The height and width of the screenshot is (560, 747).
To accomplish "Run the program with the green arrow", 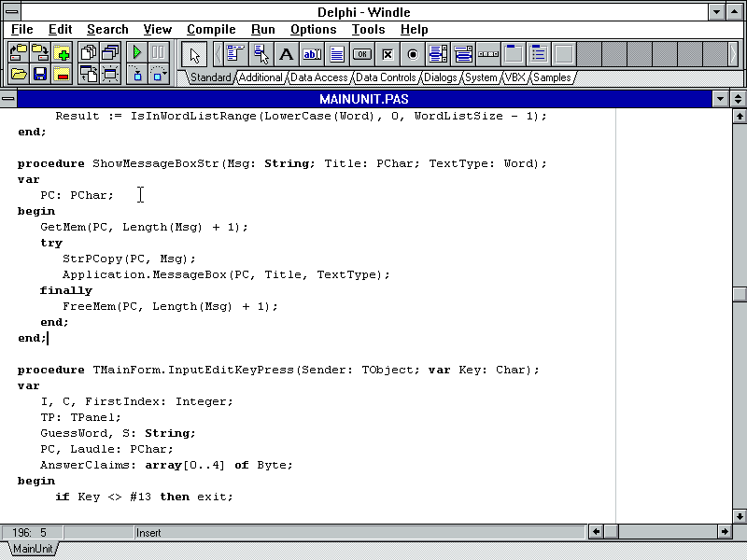I will click(x=136, y=53).
